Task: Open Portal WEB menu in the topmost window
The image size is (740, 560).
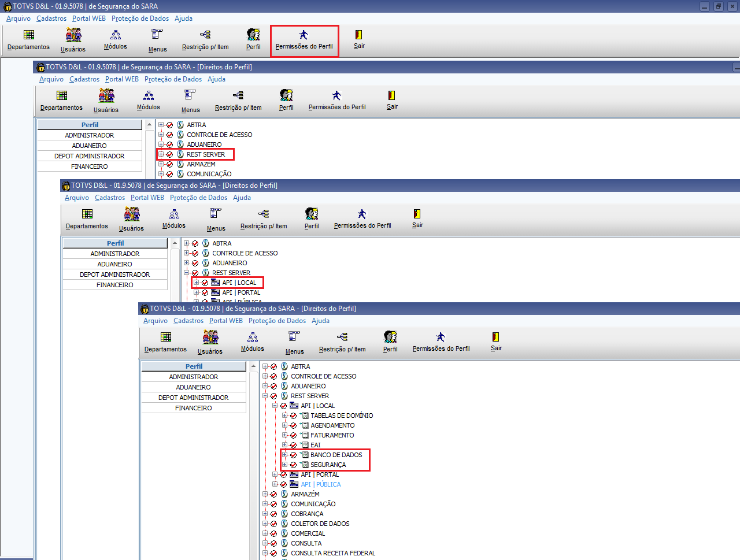Action: [x=89, y=18]
